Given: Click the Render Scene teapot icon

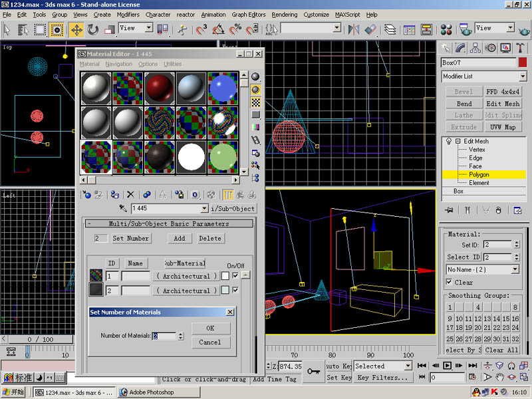Looking at the screenshot, I should click(x=465, y=30).
